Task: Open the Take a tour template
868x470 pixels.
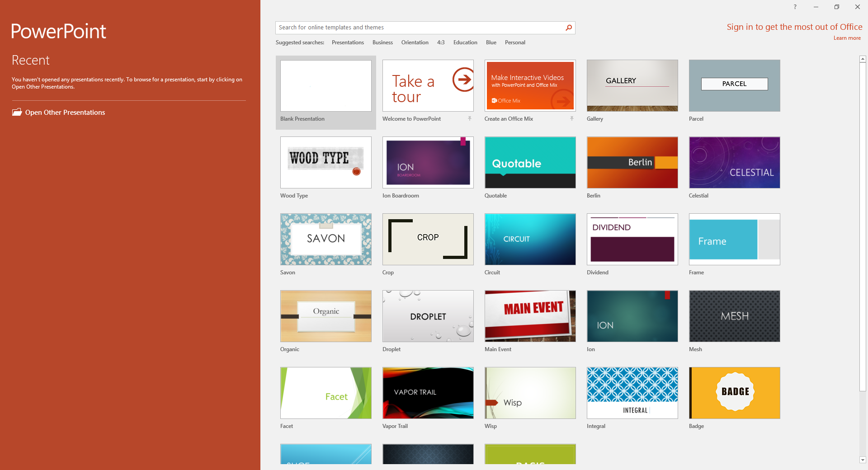Action: (428, 86)
